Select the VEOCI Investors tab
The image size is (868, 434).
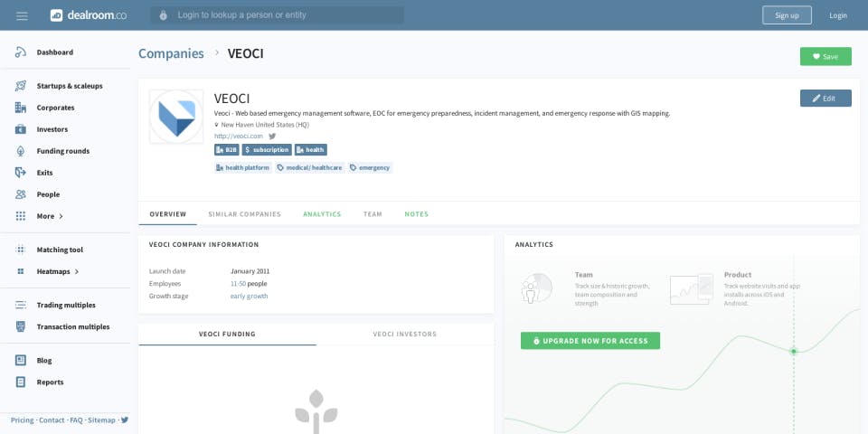pos(405,335)
